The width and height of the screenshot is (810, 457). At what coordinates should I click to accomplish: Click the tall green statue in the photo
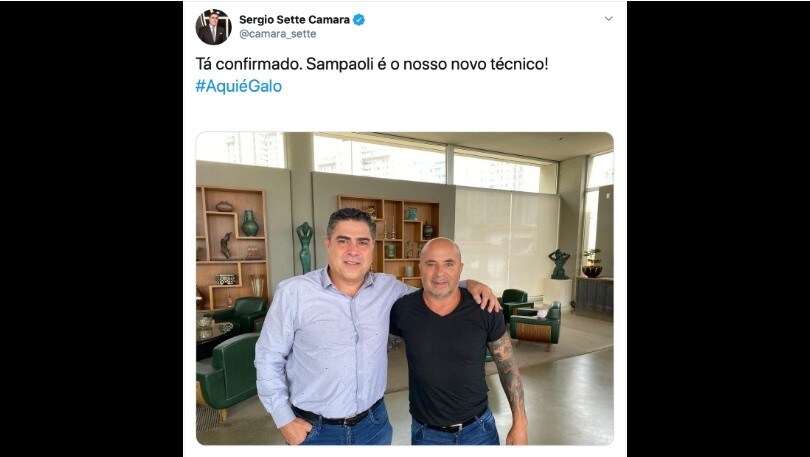305,247
